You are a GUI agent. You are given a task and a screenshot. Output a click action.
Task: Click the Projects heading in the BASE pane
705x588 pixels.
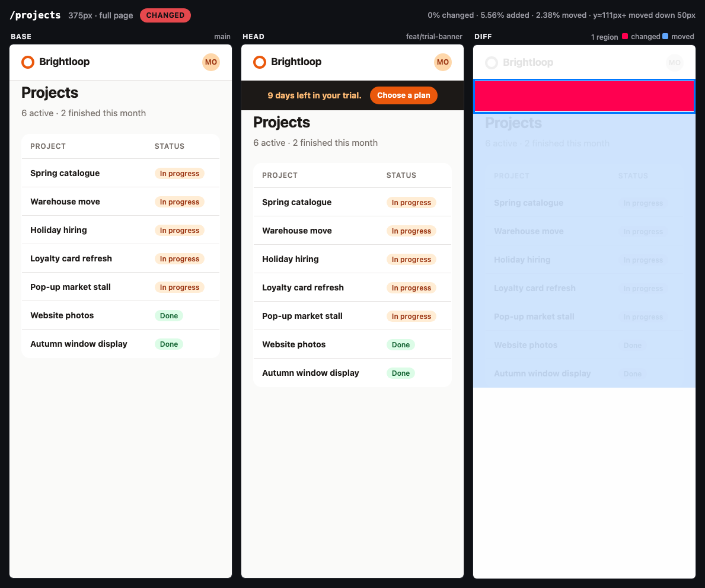[50, 92]
